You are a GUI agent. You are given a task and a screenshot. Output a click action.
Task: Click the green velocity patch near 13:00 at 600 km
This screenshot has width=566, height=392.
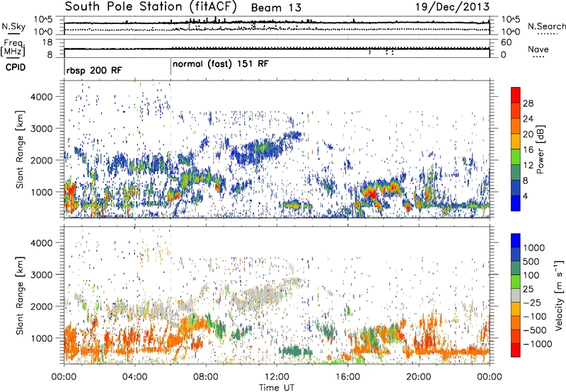pos(294,351)
